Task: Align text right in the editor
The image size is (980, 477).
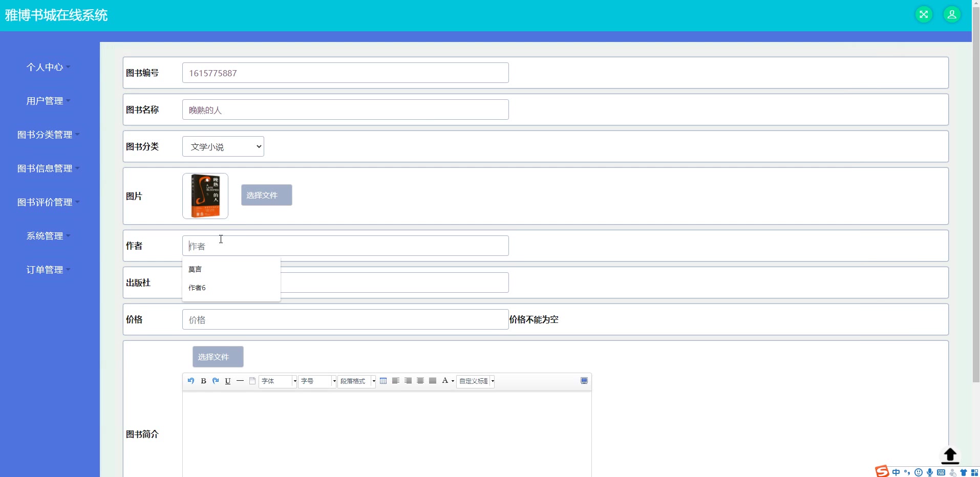Action: 408,381
